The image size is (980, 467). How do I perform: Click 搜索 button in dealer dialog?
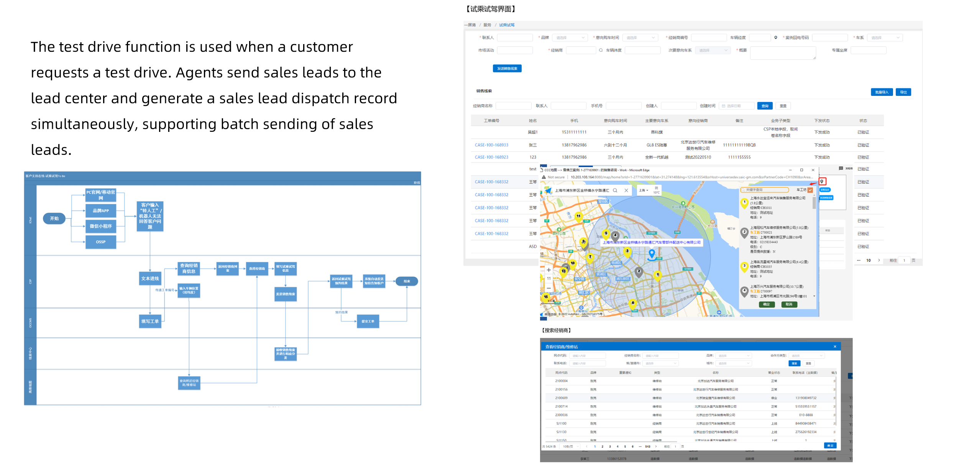pos(795,363)
